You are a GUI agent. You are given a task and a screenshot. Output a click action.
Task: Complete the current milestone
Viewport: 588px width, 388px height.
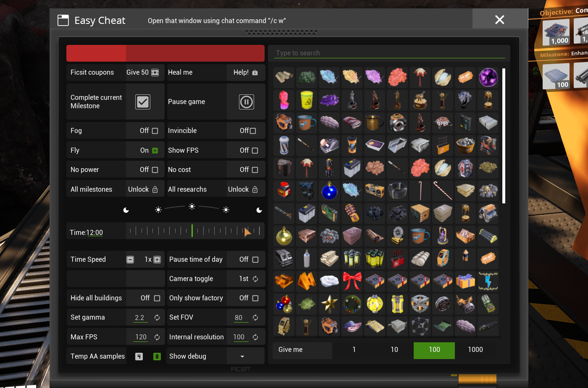143,102
